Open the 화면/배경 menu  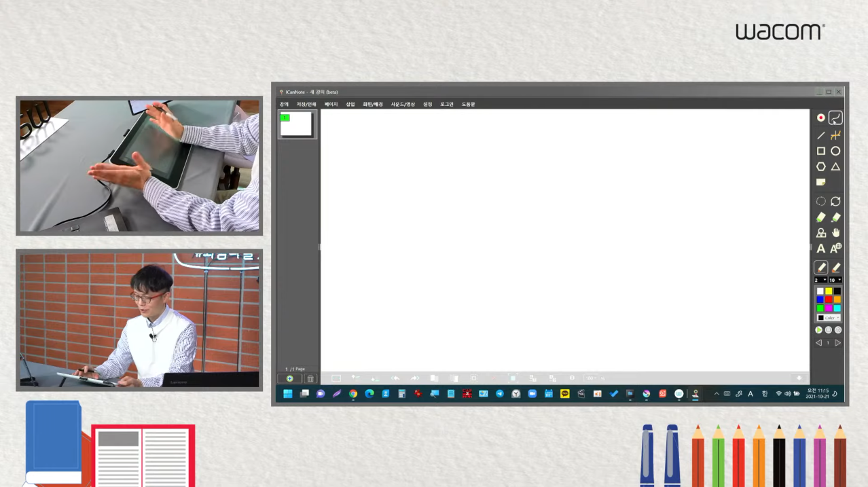[x=373, y=104]
